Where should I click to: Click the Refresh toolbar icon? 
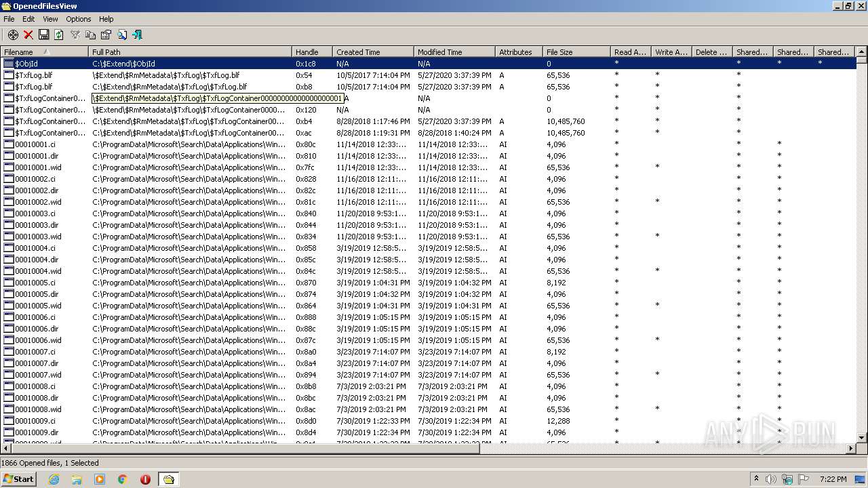[58, 35]
